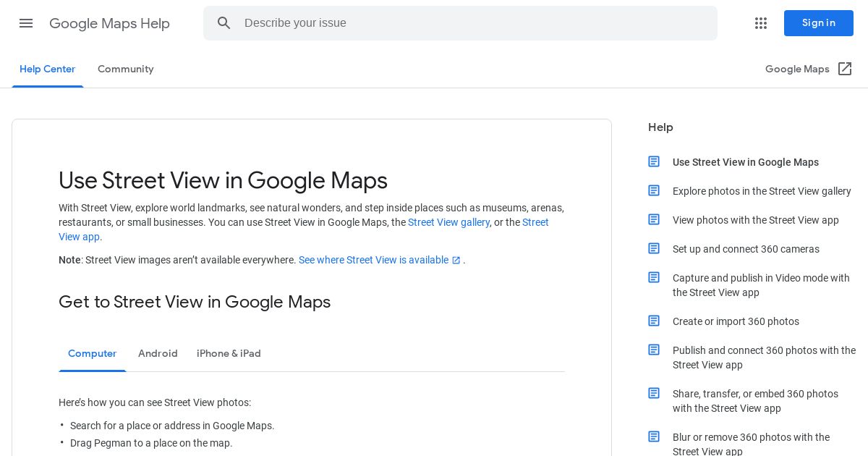868x456 pixels.
Task: Open Blur or remove 360 photos article
Action: pyautogui.click(x=751, y=444)
